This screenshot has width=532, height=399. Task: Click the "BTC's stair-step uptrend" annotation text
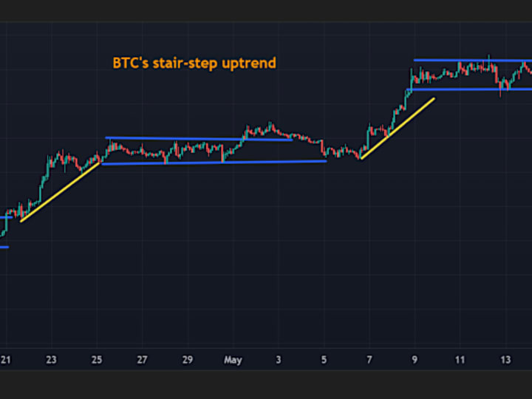[x=194, y=64]
